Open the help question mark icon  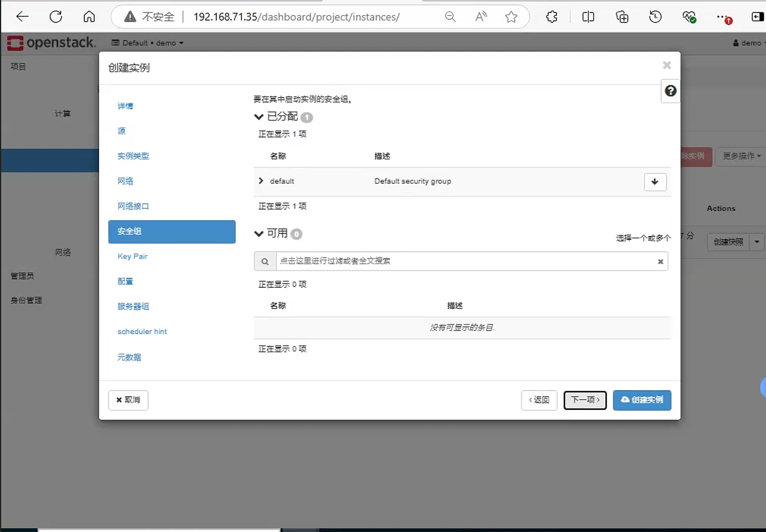(x=670, y=91)
